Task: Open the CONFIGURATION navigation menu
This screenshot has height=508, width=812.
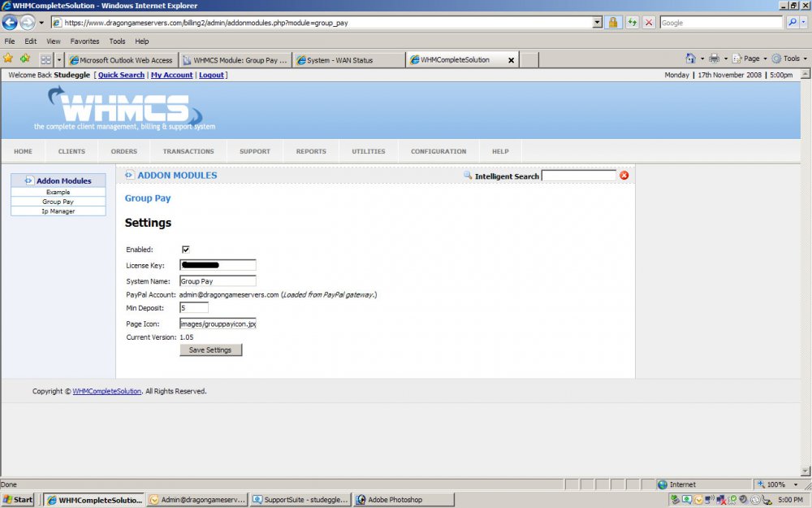Action: pyautogui.click(x=438, y=151)
